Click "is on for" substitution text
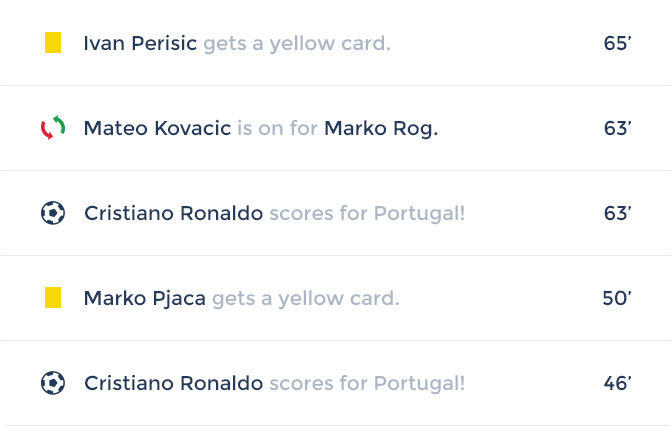Viewport: 672px width, 427px height. click(x=277, y=128)
